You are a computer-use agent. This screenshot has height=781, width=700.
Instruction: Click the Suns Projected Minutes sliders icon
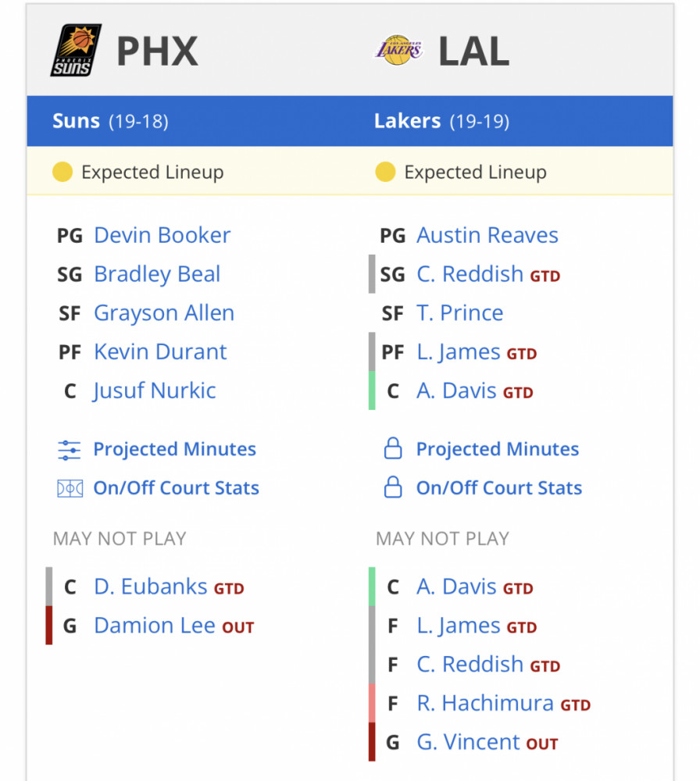coord(70,450)
